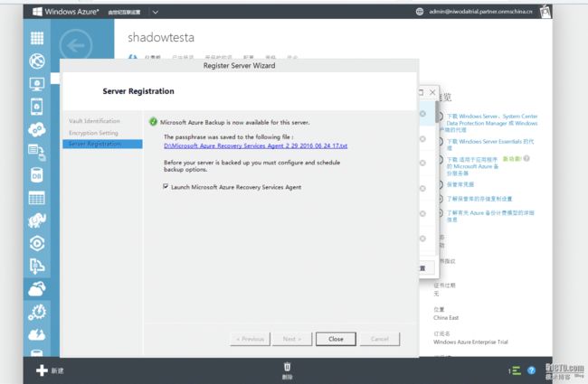588x384 pixels.
Task: Select Server Registration wizard step
Action: (102, 144)
